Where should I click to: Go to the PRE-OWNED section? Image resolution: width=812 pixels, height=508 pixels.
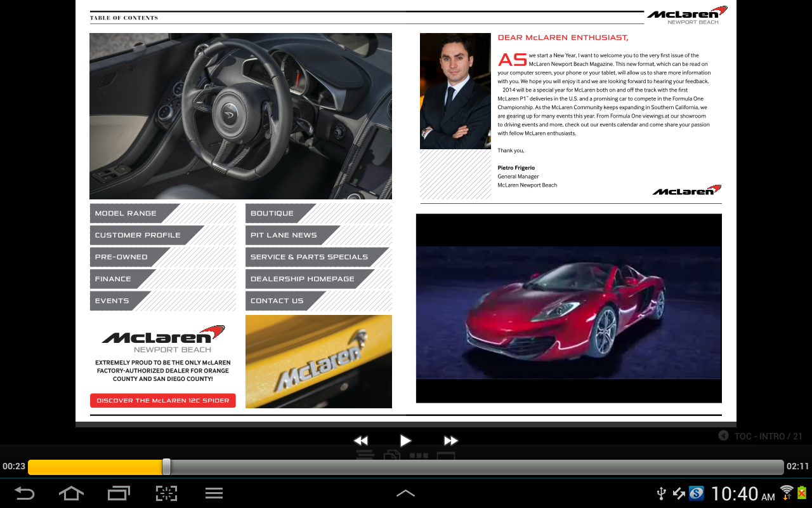(131, 257)
